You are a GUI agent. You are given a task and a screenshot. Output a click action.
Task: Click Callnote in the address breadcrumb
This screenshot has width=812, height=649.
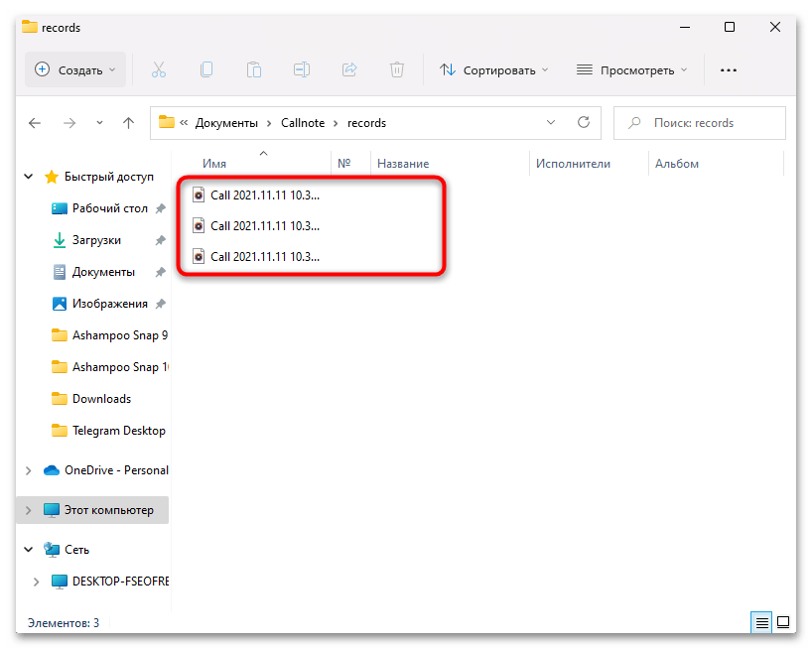(309, 123)
